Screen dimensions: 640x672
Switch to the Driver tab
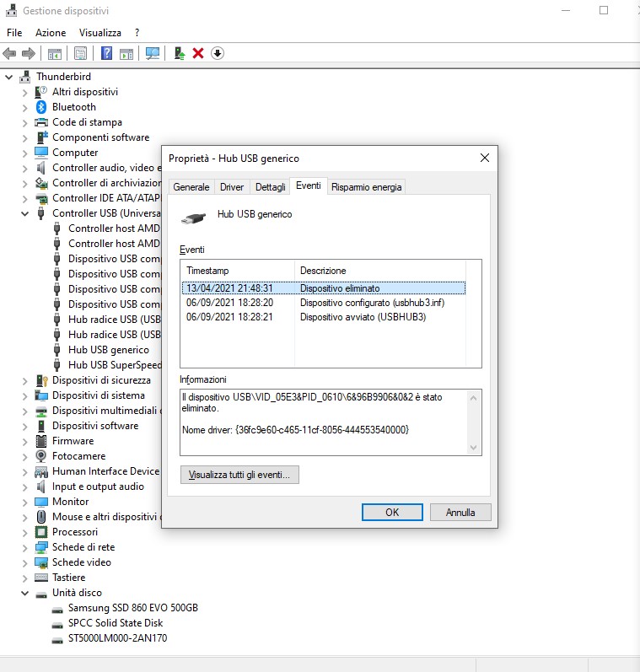click(232, 186)
